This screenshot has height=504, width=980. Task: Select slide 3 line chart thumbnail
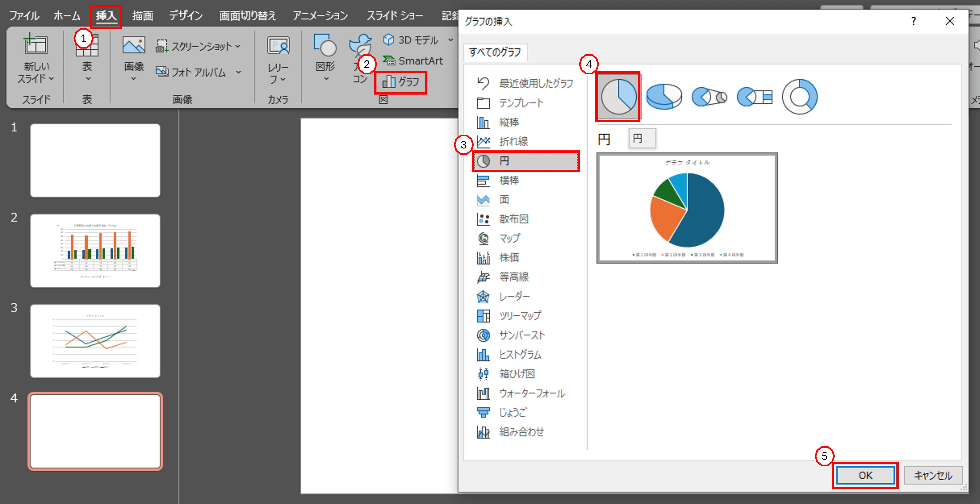click(95, 340)
